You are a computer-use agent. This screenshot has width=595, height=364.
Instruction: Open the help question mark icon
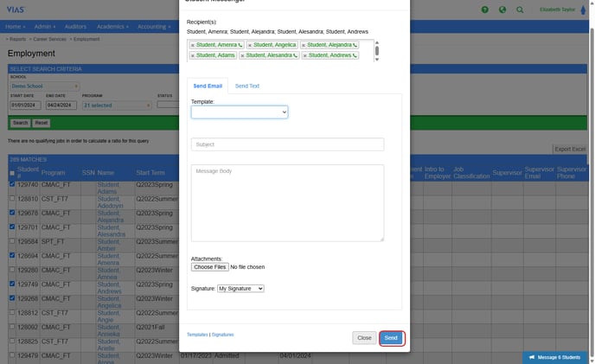[x=486, y=10]
